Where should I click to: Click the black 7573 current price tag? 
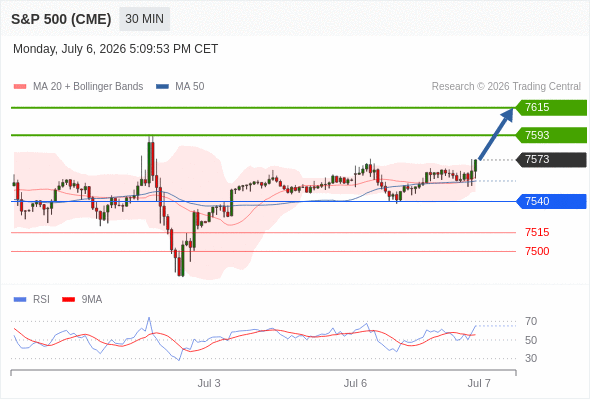[551, 160]
